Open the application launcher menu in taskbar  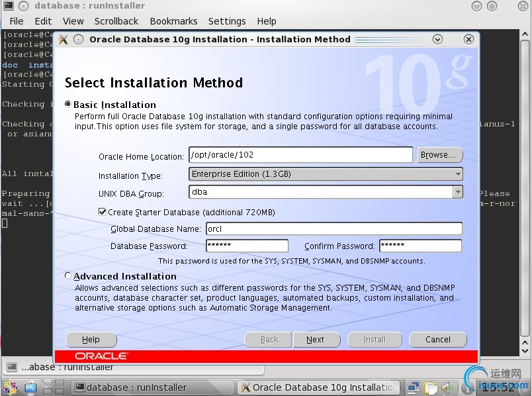9,387
